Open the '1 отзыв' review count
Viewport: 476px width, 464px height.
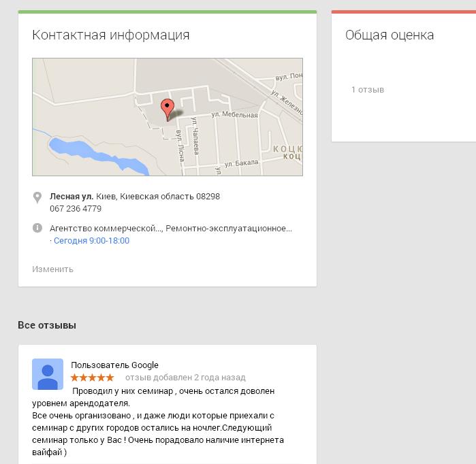(368, 90)
